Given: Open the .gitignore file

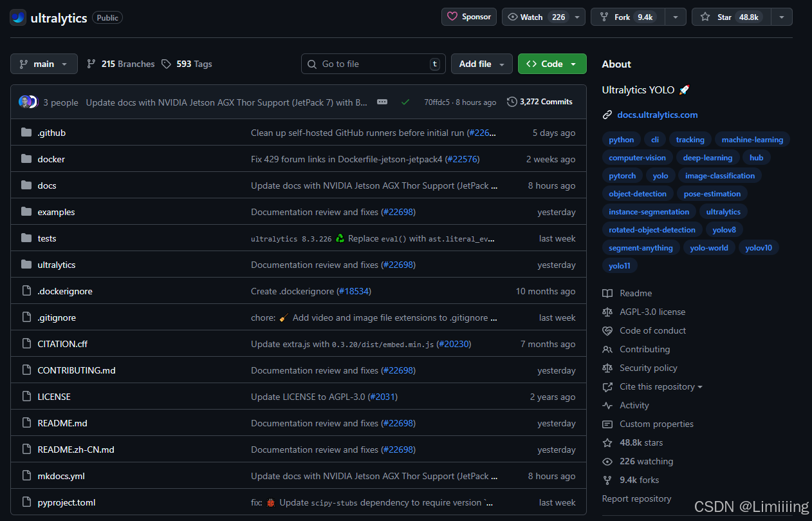Looking at the screenshot, I should click(56, 317).
